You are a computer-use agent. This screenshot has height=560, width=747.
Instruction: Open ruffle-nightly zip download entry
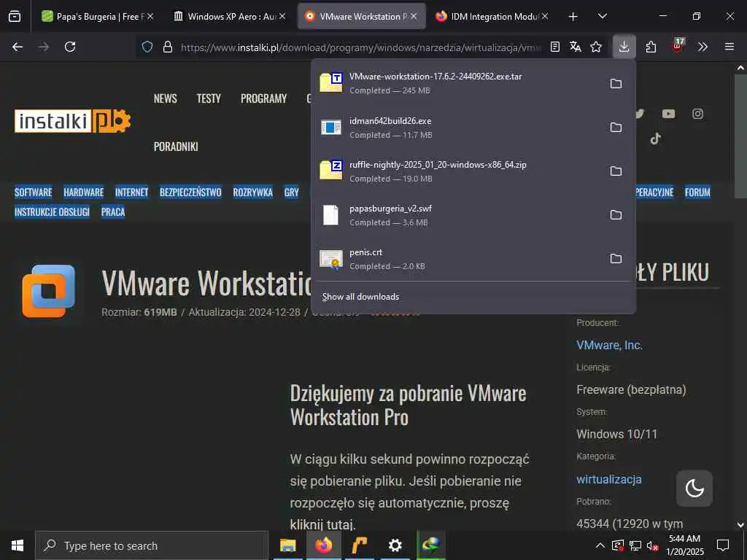click(457, 171)
